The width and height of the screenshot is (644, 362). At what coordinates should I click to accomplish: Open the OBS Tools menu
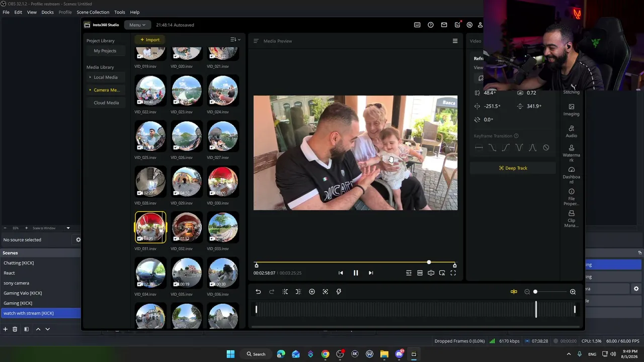[x=120, y=12]
